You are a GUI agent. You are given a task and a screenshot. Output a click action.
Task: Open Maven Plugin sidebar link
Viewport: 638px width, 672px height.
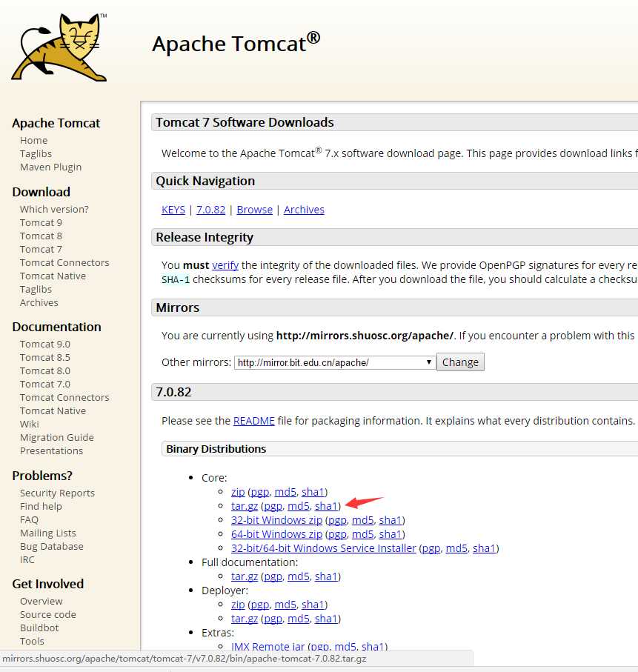50,167
